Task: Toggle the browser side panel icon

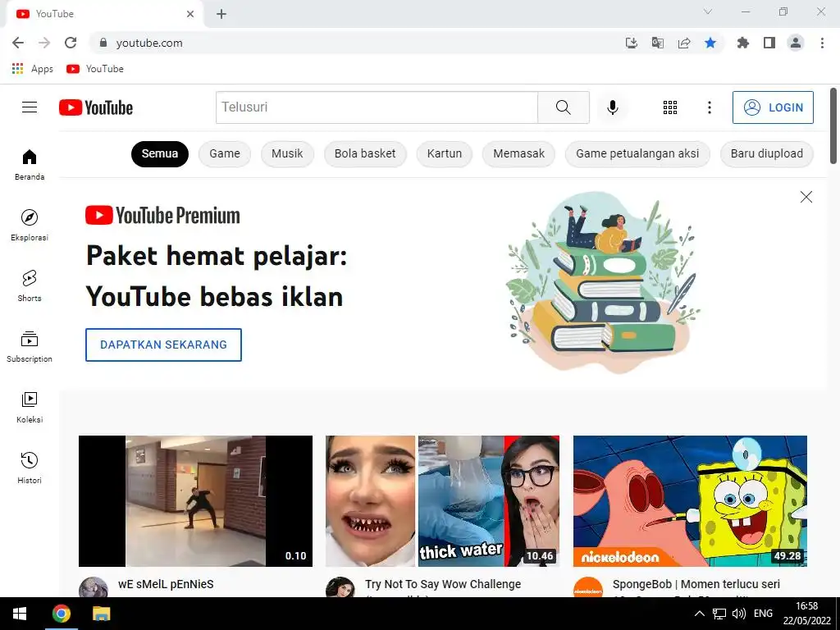Action: (x=769, y=43)
